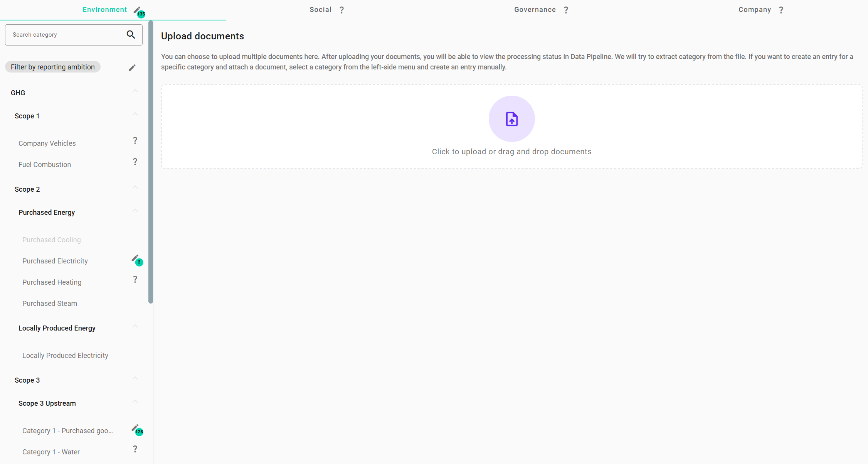Click help icon for Purchased Heating
Image resolution: width=868 pixels, height=464 pixels.
pos(135,279)
